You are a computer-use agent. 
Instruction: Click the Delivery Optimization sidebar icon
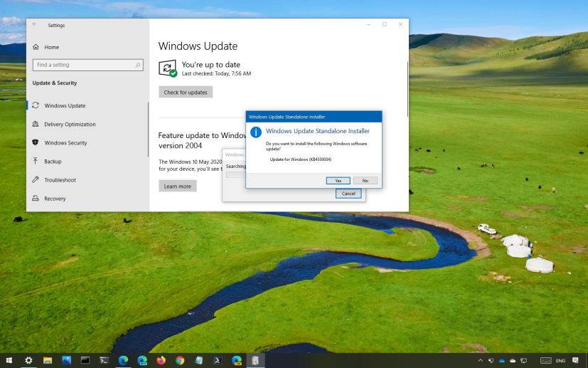click(x=36, y=124)
